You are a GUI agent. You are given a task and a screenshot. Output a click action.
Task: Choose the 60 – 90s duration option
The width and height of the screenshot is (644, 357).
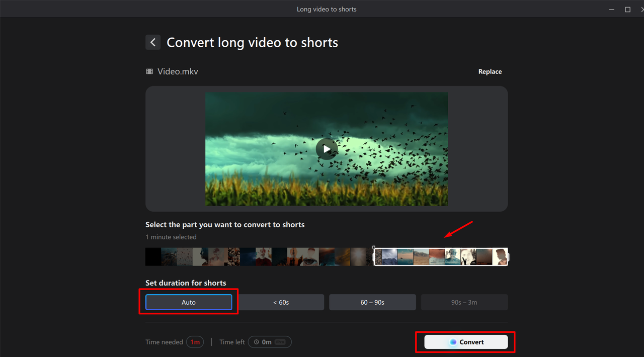pyautogui.click(x=372, y=302)
